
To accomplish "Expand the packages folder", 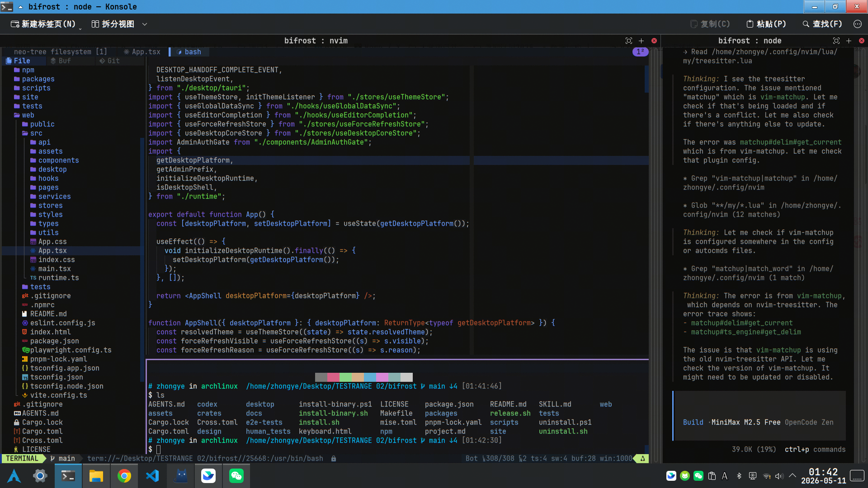I will click(34, 79).
